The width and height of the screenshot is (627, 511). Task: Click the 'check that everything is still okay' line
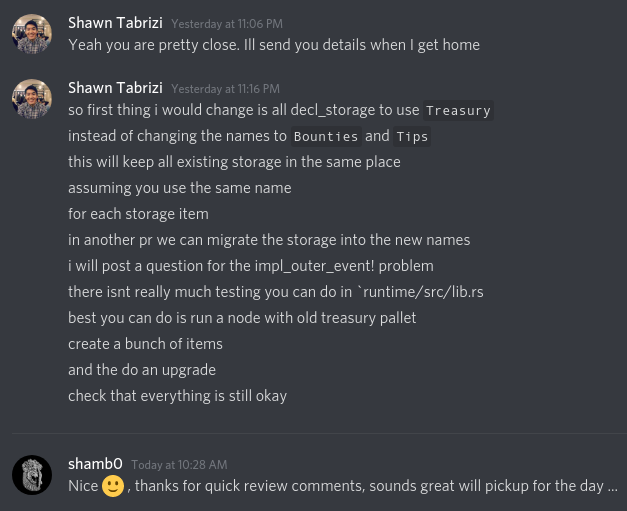coord(178,396)
